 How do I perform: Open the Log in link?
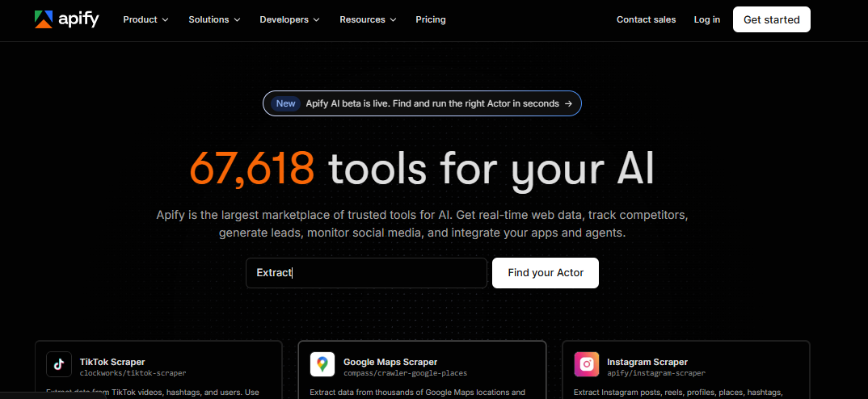(x=707, y=19)
